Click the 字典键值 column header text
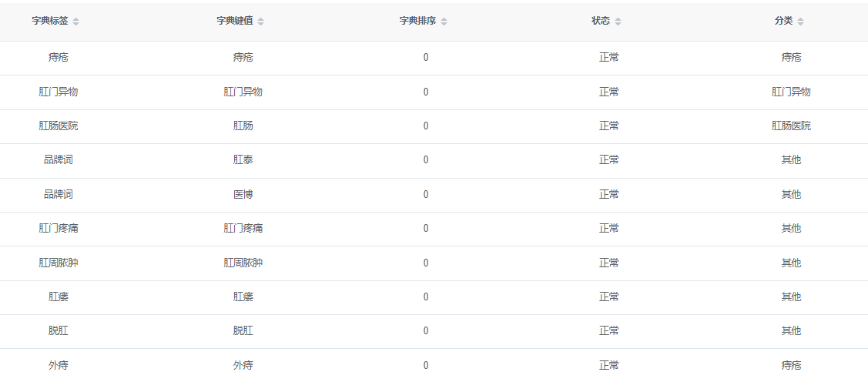Screen dimensions: 868x382 [235, 21]
